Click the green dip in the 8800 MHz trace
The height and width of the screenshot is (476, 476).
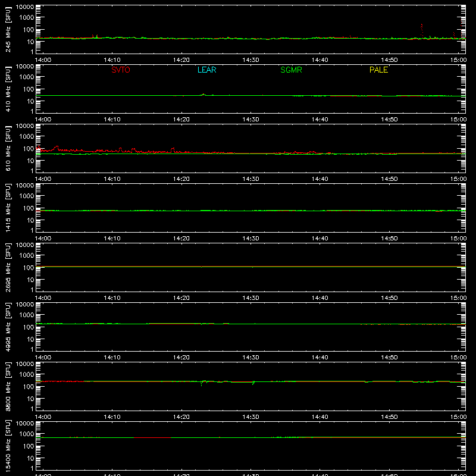coord(202,383)
